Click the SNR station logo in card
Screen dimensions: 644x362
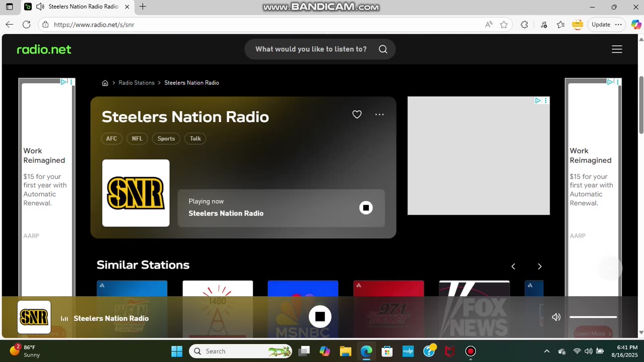[x=136, y=193]
